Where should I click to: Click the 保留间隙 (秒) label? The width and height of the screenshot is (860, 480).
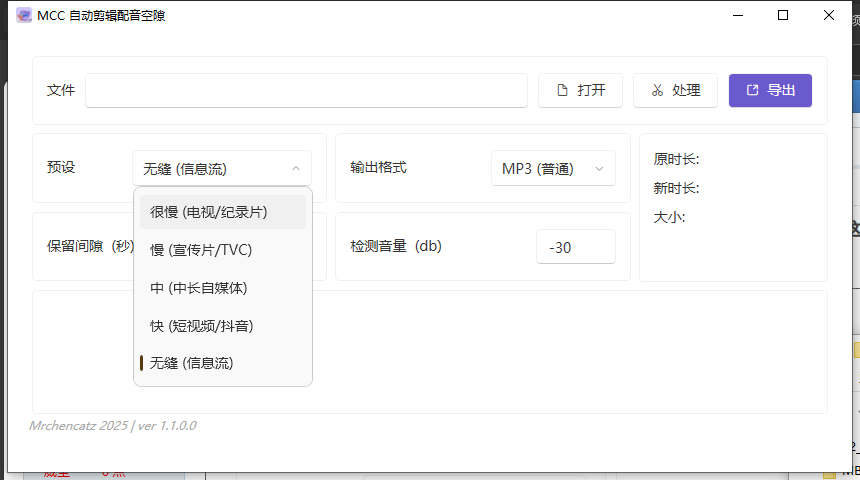(90, 246)
